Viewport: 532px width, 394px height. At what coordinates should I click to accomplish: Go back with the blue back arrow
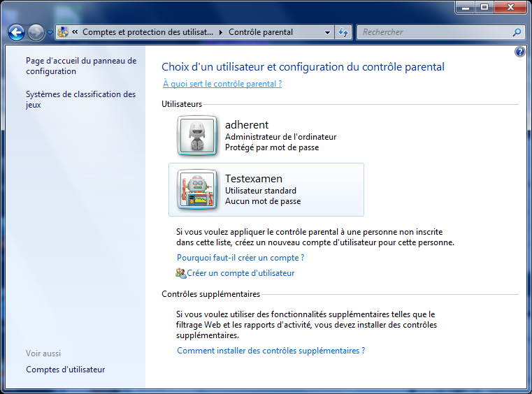click(16, 33)
